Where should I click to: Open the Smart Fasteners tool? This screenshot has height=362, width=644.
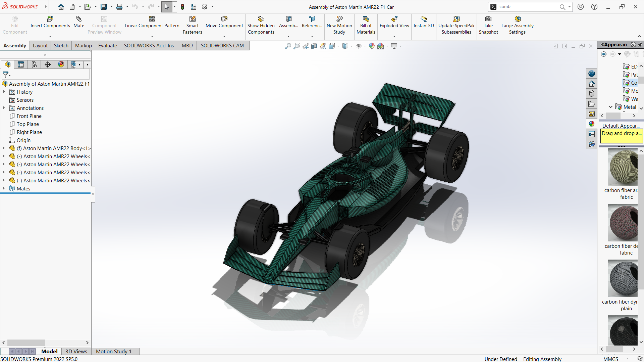coord(192,25)
